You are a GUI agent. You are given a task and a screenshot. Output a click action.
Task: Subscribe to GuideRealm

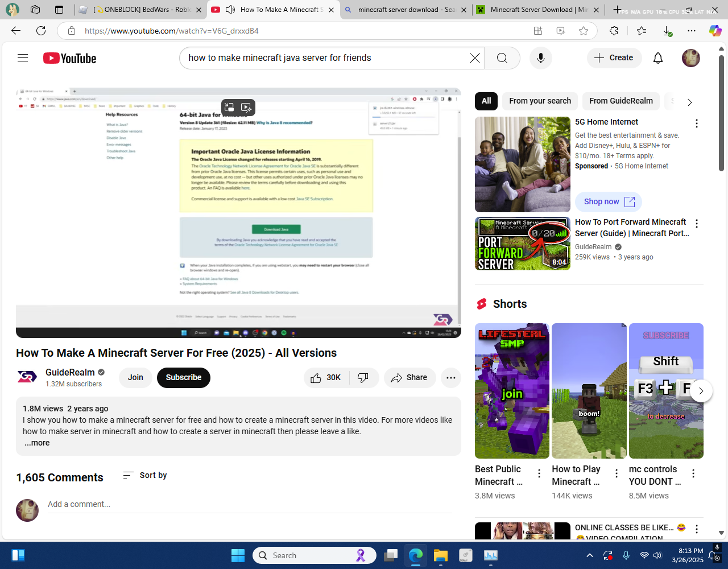point(183,377)
